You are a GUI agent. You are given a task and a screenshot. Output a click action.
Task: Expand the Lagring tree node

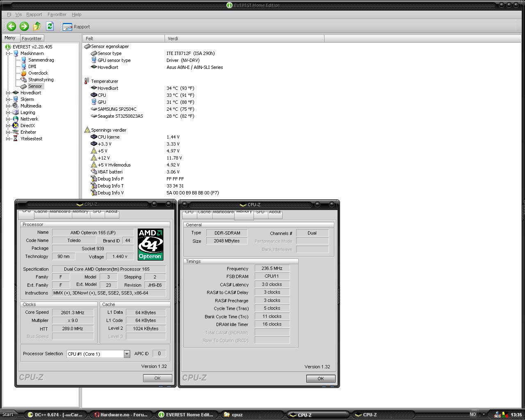coord(8,112)
